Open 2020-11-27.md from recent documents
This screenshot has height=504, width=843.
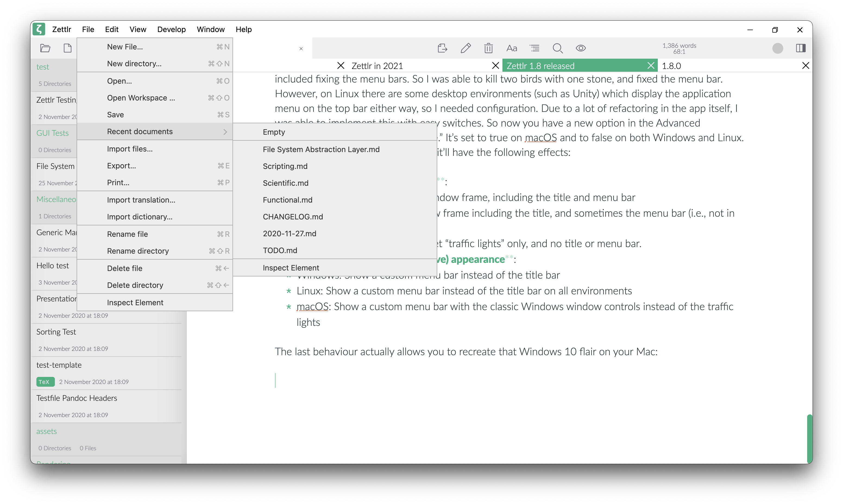(335, 234)
